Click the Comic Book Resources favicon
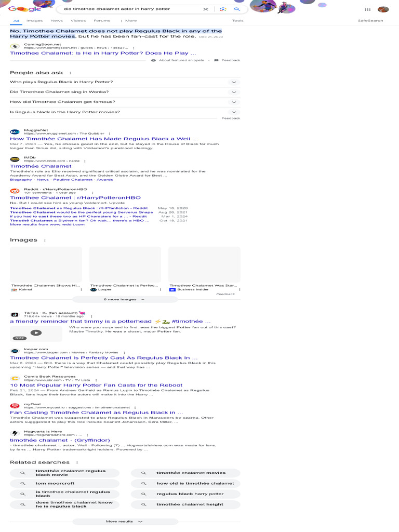399x532 pixels. click(x=15, y=378)
